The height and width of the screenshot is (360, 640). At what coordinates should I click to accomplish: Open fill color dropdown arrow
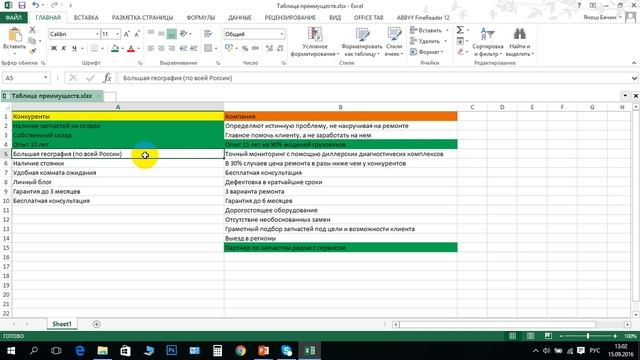click(122, 49)
